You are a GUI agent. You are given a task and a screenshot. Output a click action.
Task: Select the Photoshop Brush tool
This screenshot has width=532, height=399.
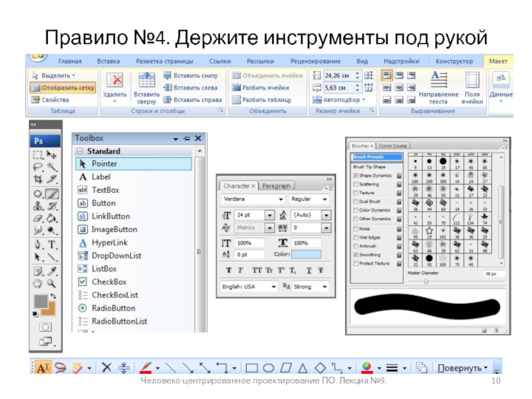[x=52, y=194]
